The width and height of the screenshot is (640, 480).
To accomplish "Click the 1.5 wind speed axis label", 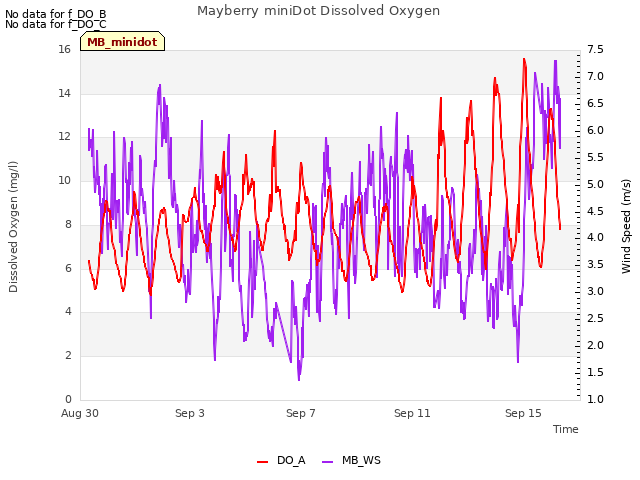I will pos(595,372).
